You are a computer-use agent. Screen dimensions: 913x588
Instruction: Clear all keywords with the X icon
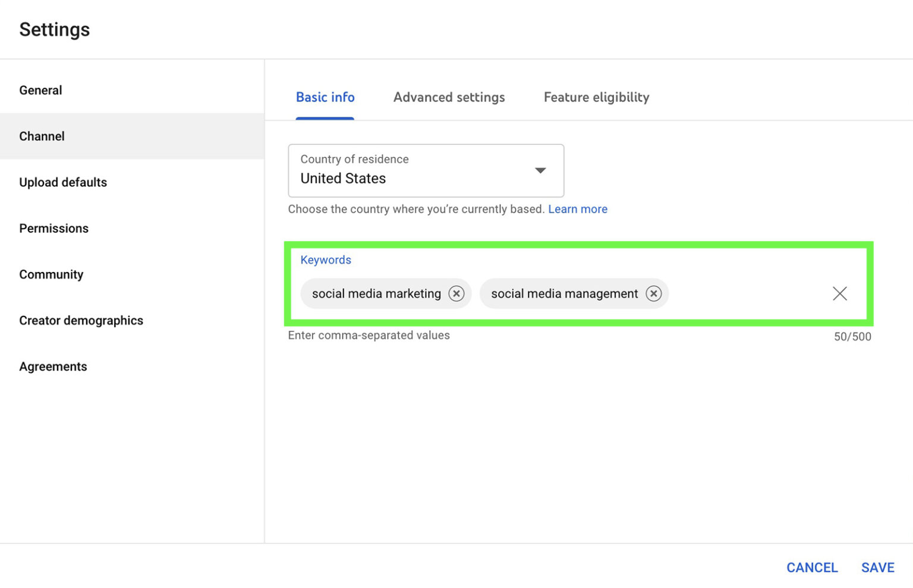pos(839,293)
